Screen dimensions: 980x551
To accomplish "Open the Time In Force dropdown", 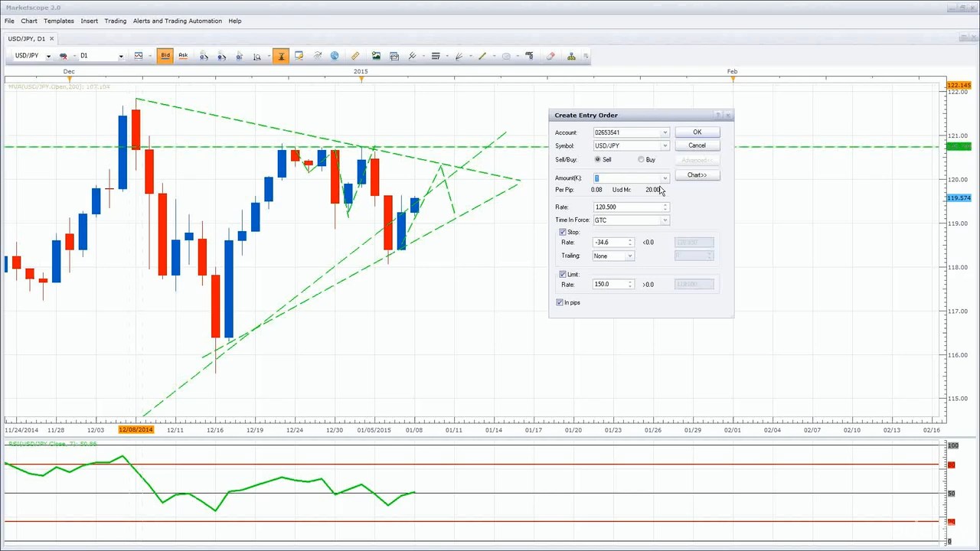I will click(x=665, y=220).
